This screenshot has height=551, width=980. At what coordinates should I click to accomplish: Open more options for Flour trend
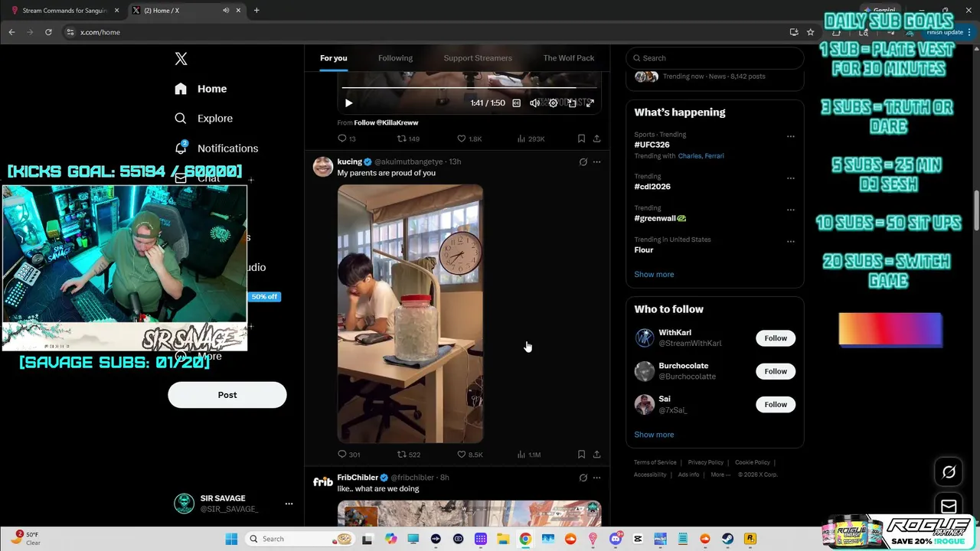coord(790,242)
